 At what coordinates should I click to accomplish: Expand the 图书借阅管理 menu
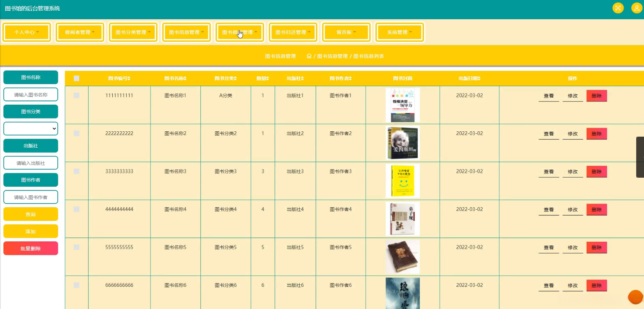tap(240, 32)
